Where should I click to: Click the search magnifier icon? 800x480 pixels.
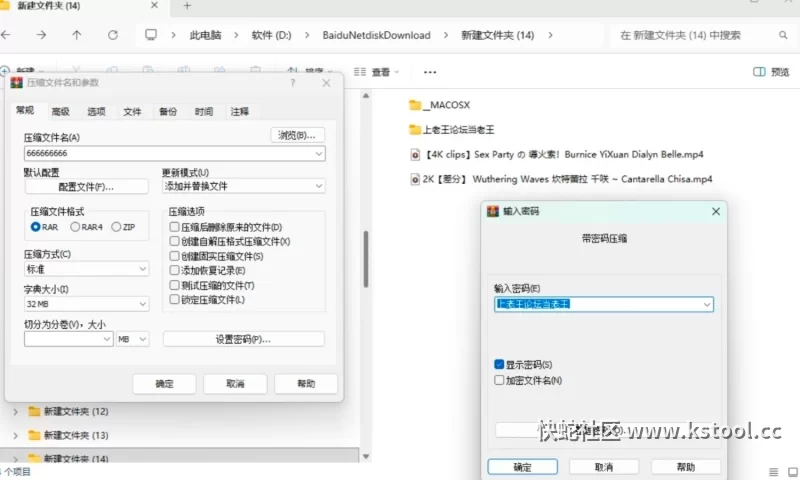click(x=783, y=35)
